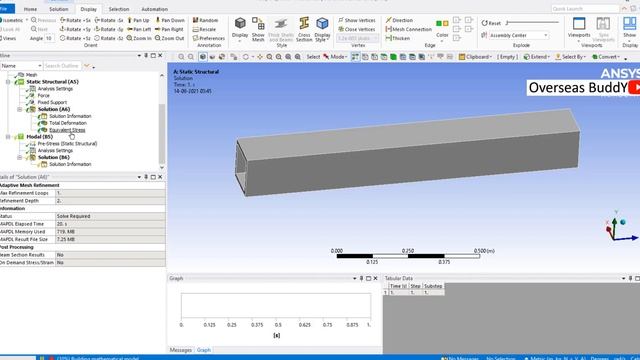Switch to the Graph tab at bottom
Screen dimensions: 640x360
coord(204,350)
